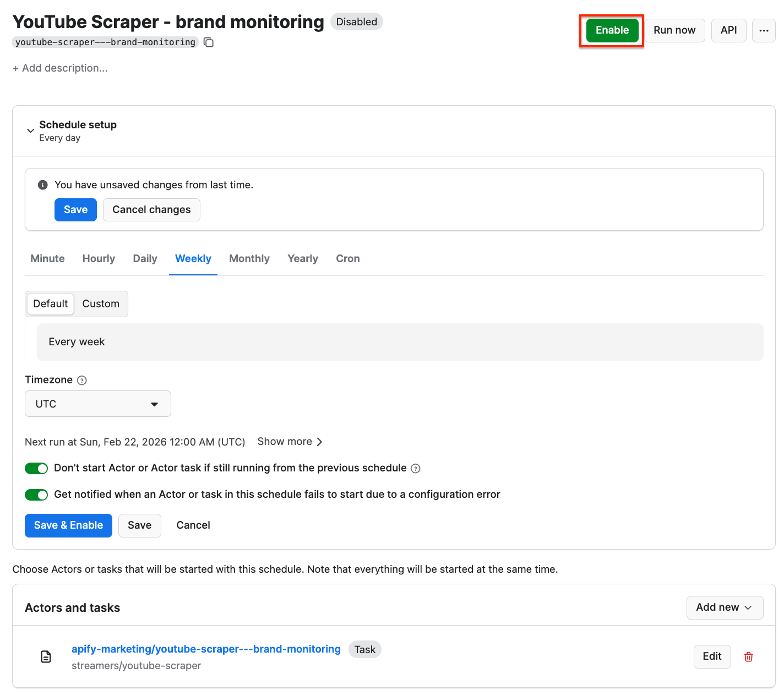Save unsaved changes in the notice

click(75, 210)
